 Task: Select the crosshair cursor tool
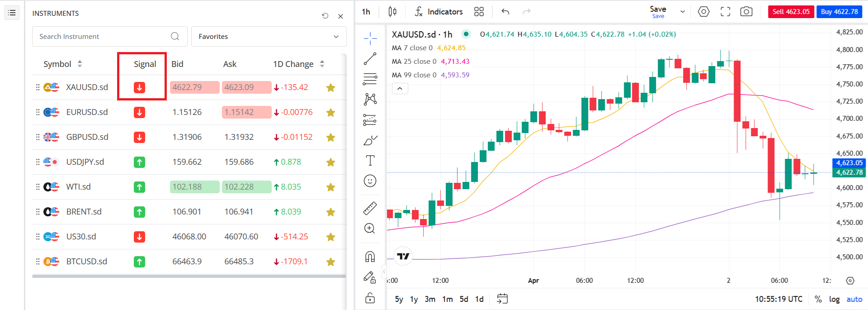(x=370, y=38)
